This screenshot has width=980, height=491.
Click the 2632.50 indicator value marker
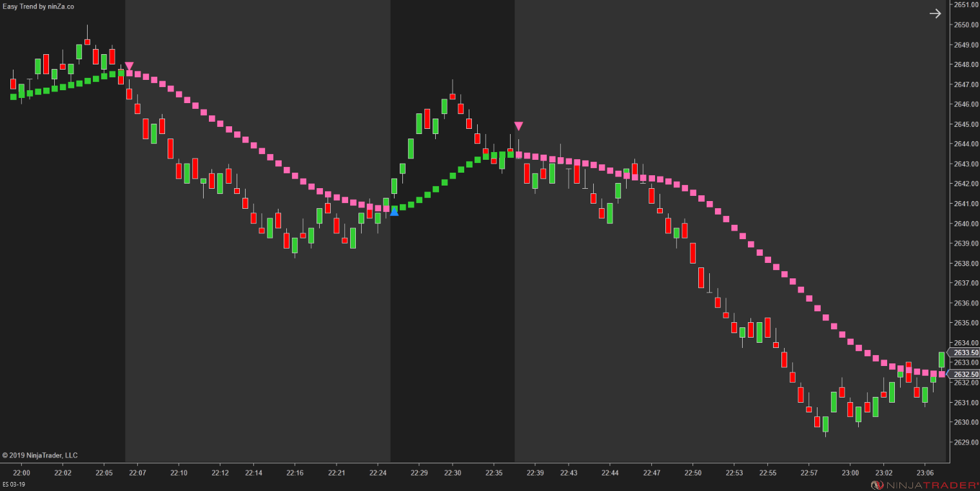click(965, 374)
